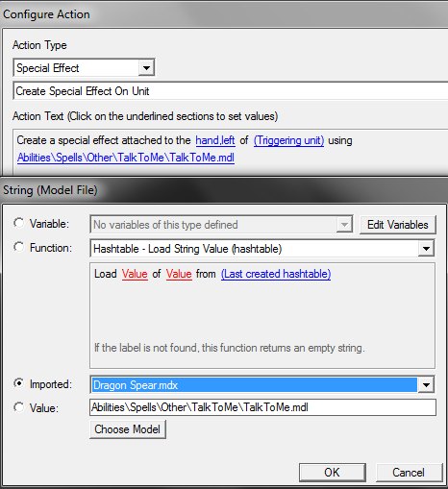
Task: Click the Cancel button
Action: (x=409, y=472)
